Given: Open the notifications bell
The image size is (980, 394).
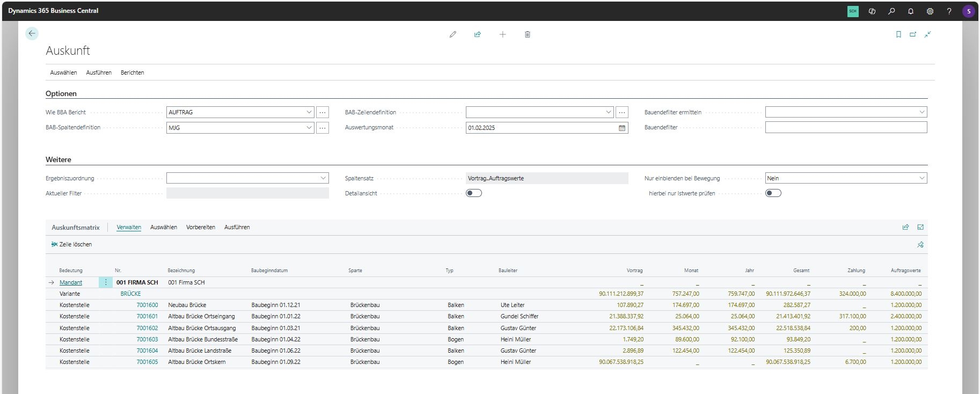Looking at the screenshot, I should (911, 11).
